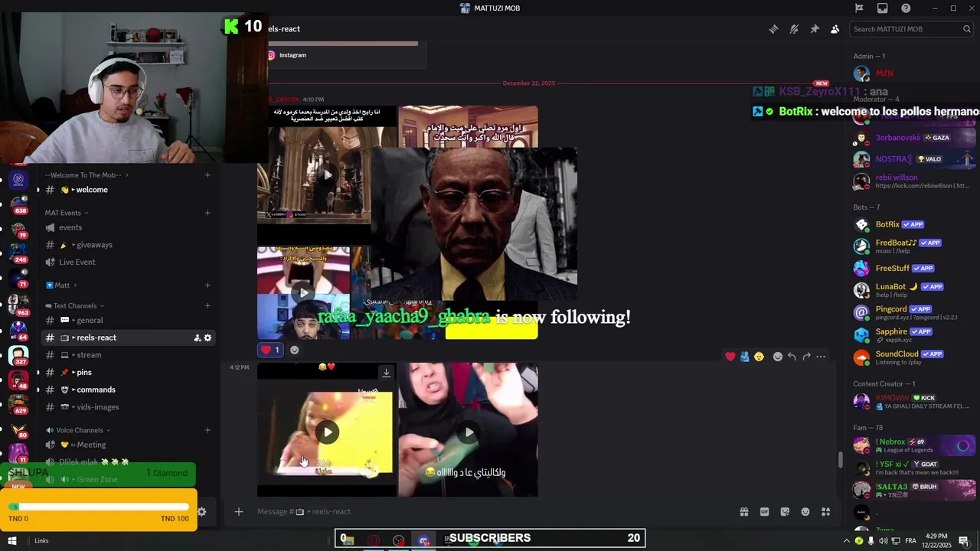Open BotRix bot in member list
Screen dimensions: 980x551
(x=912, y=225)
